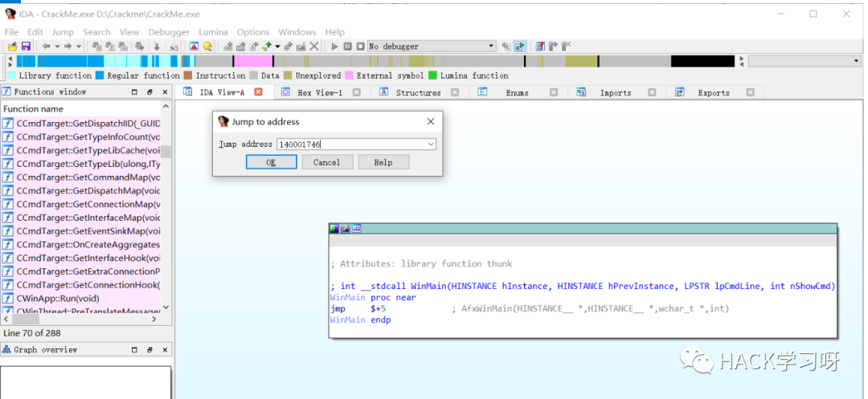Image resolution: width=868 pixels, height=399 pixels.
Task: Click the Stop process toolbar icon
Action: tap(360, 47)
